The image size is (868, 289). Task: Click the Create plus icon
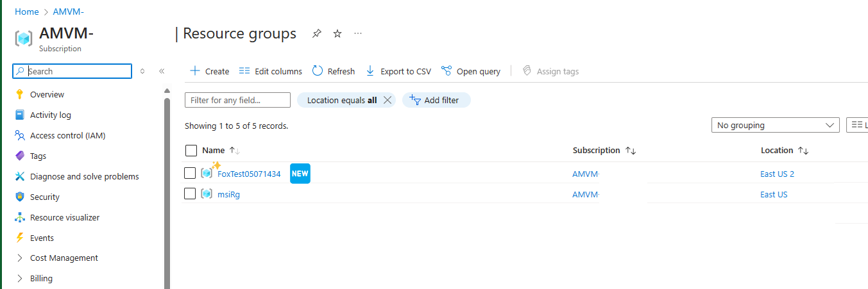pyautogui.click(x=195, y=71)
